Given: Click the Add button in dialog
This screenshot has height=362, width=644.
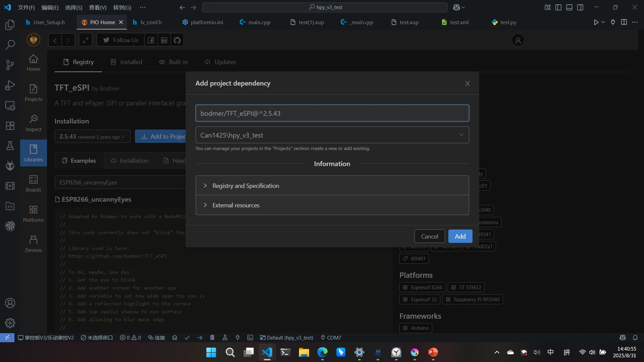Looking at the screenshot, I should (460, 236).
